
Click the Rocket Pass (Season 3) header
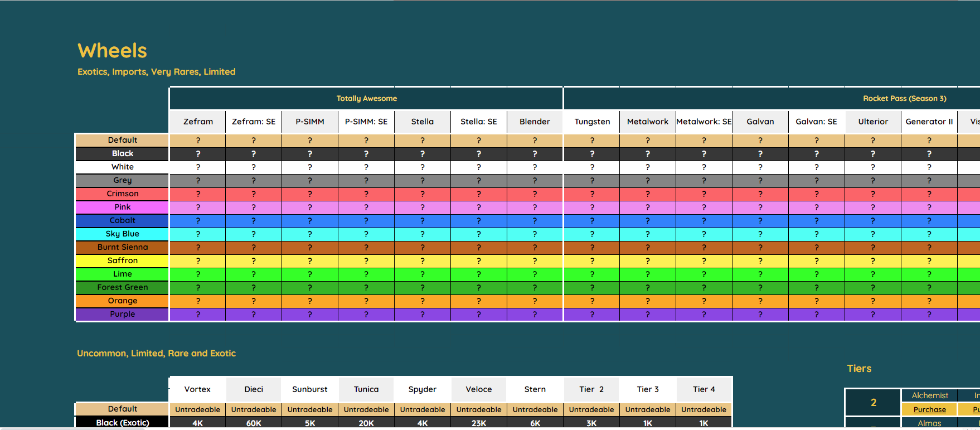[904, 98]
